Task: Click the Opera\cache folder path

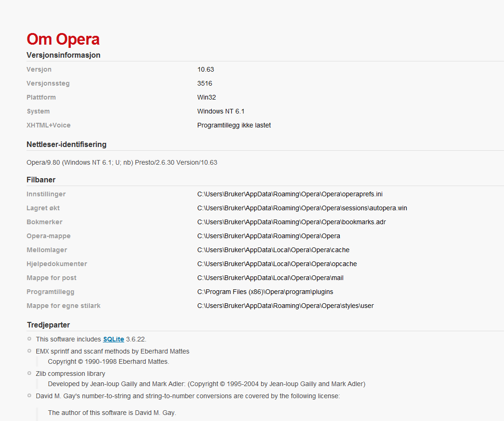Action: point(273,250)
